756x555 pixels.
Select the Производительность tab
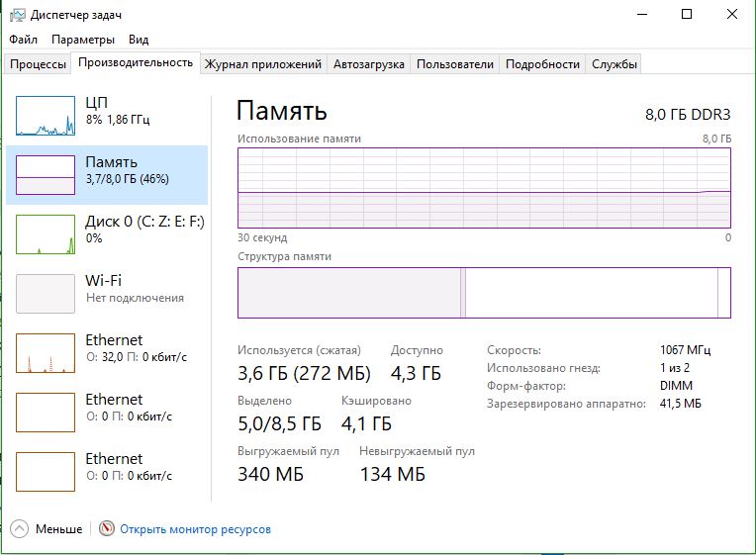(x=136, y=62)
